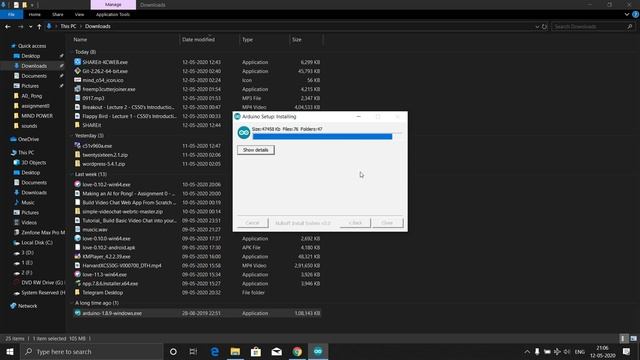Collapse the Last week group
The image size is (640, 360).
73,174
